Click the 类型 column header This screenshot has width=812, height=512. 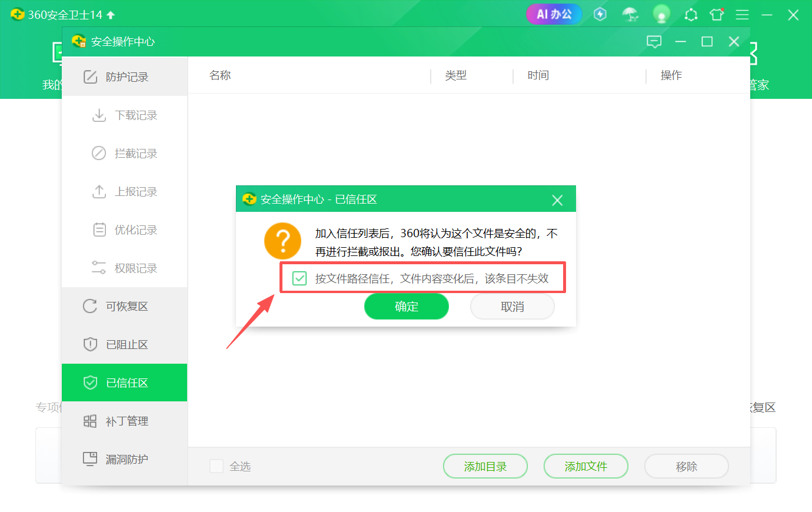[456, 75]
